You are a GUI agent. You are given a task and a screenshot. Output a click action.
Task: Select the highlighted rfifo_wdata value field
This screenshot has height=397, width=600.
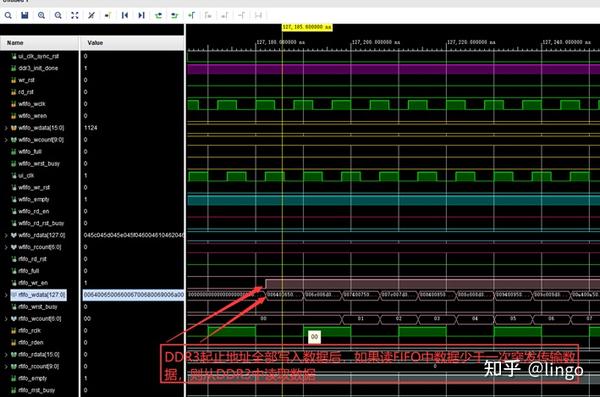pyautogui.click(x=133, y=295)
